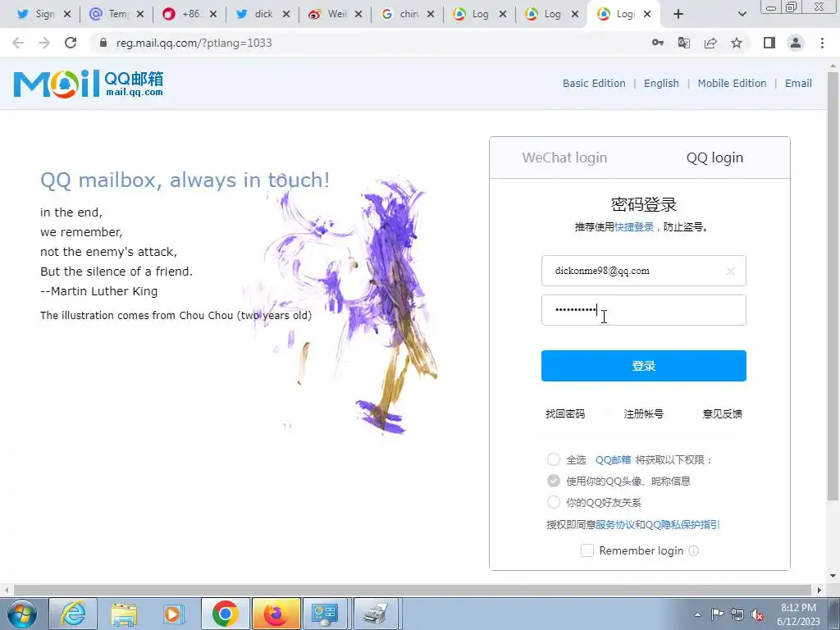The height and width of the screenshot is (630, 840).
Task: Close the Weibo tab
Action: 358,14
